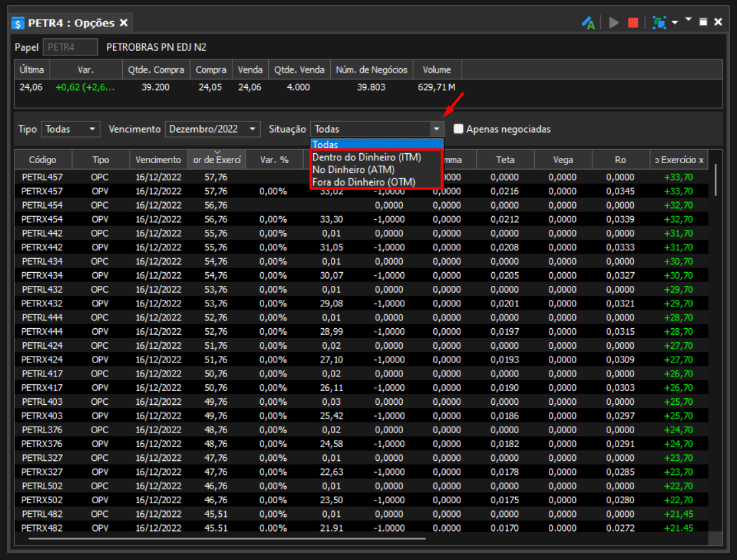Enable the Apenas negociadas checkbox
The height and width of the screenshot is (560, 737).
pyautogui.click(x=458, y=129)
